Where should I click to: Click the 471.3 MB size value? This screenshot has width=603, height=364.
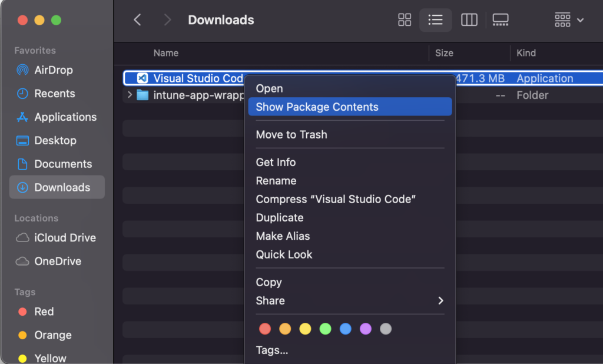481,78
